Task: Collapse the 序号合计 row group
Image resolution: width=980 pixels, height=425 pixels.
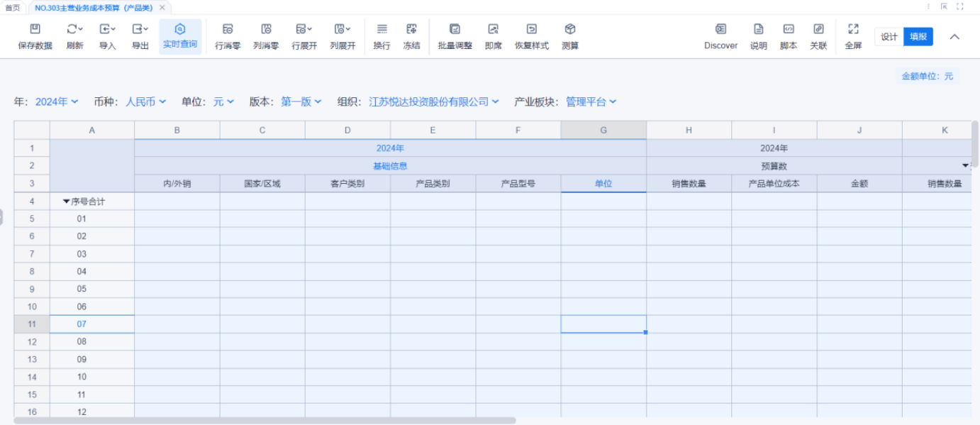Action: click(x=67, y=202)
